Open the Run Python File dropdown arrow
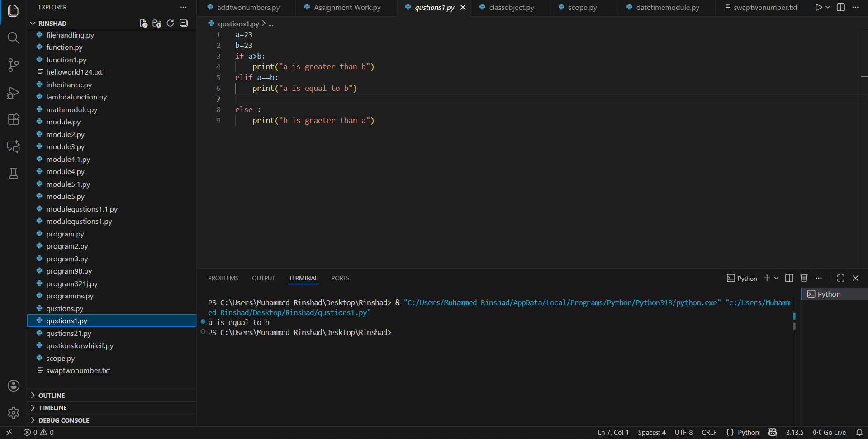868x439 pixels. tap(828, 7)
